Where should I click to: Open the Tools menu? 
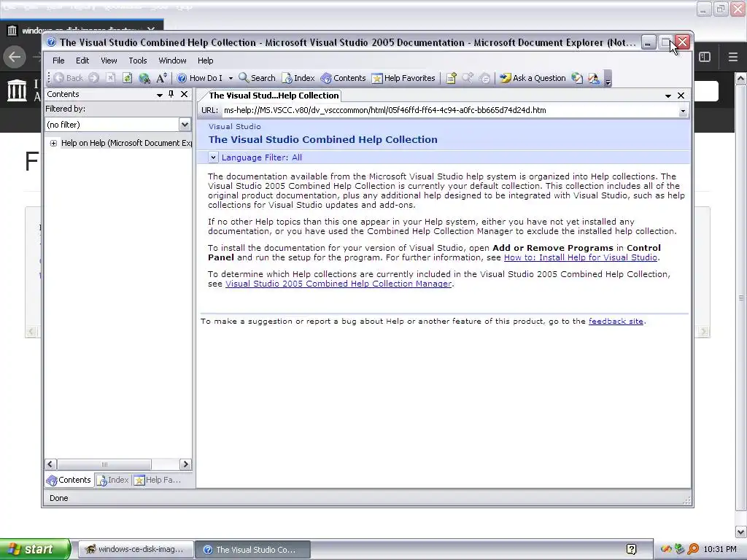tap(138, 61)
